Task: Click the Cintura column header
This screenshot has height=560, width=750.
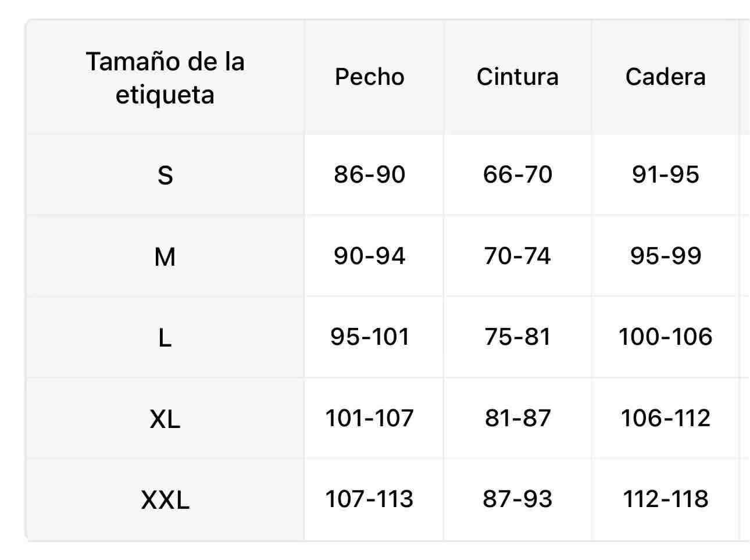Action: tap(517, 77)
